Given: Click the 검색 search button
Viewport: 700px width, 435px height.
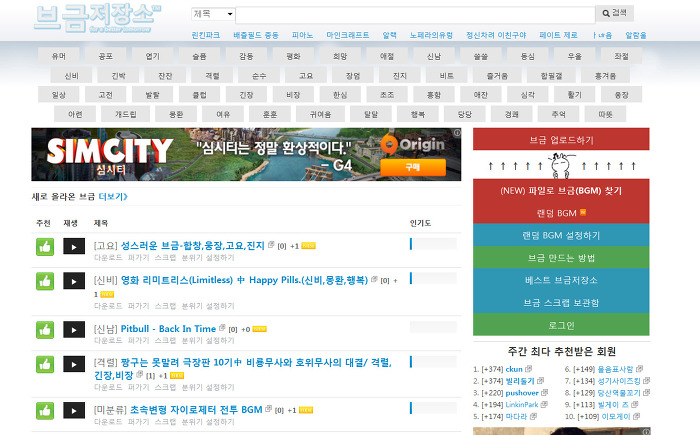Looking at the screenshot, I should [x=614, y=13].
